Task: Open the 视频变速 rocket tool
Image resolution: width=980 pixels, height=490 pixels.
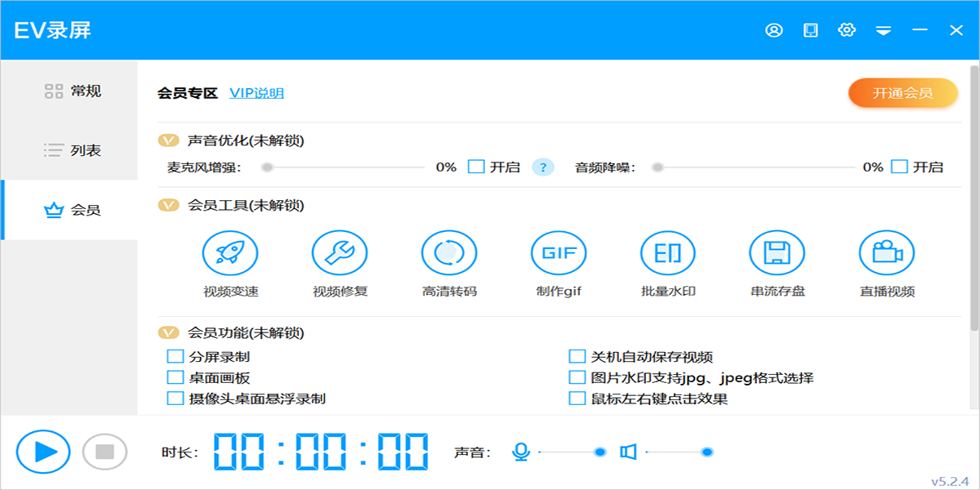Action: click(230, 253)
